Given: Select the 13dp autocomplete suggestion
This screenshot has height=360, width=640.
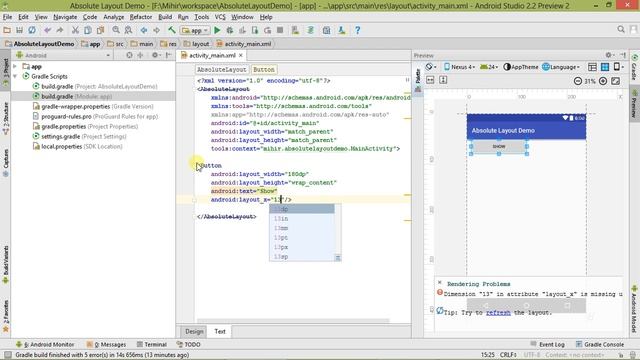Looking at the screenshot, I should coord(302,209).
